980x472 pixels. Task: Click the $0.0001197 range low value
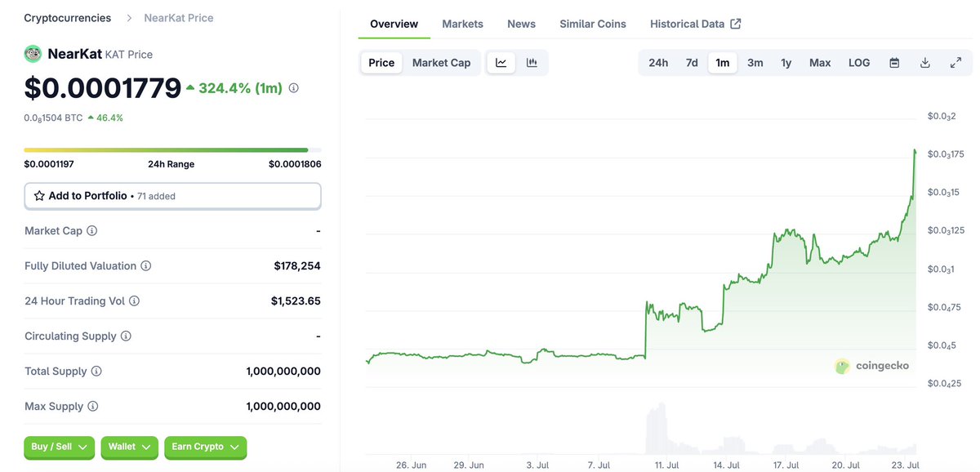[49, 164]
